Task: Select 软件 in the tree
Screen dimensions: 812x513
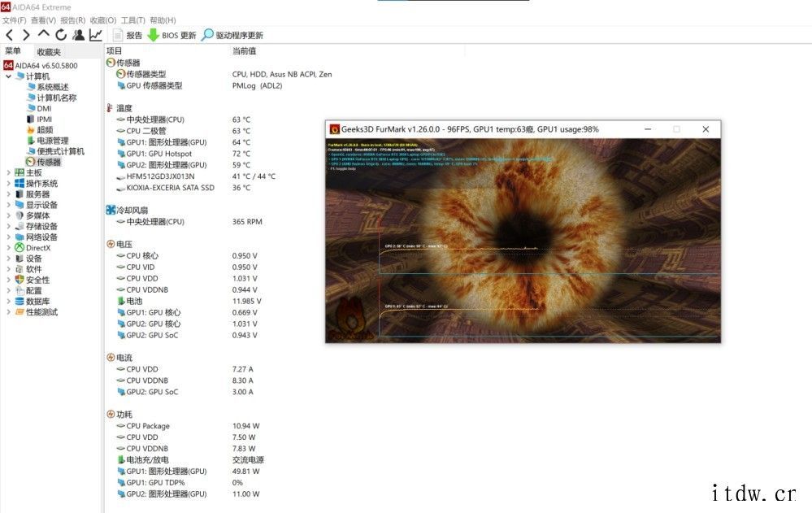Action: coord(33,269)
